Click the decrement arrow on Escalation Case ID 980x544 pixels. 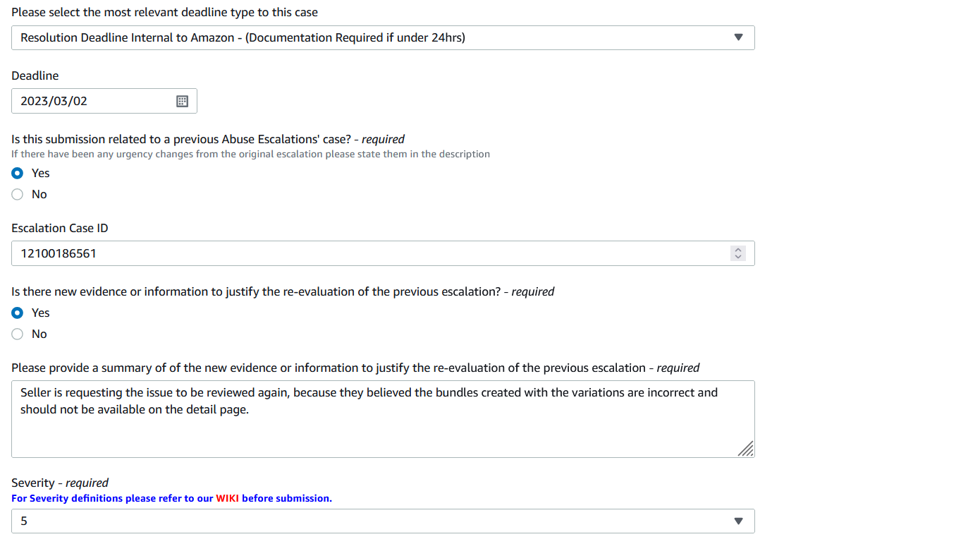pos(738,256)
